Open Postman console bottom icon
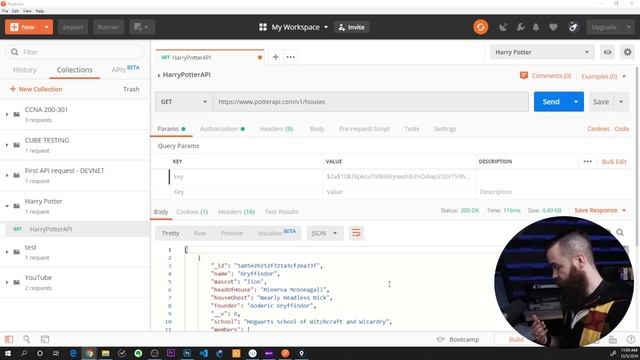Screen dimensions: 640x360 45,339
